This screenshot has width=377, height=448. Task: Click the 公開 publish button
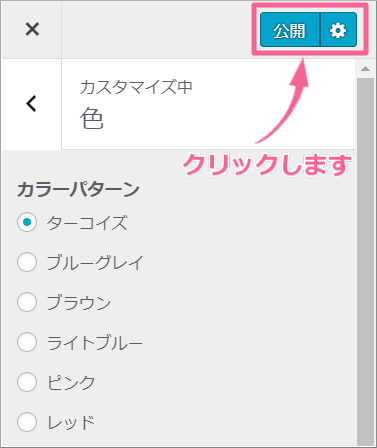(290, 30)
